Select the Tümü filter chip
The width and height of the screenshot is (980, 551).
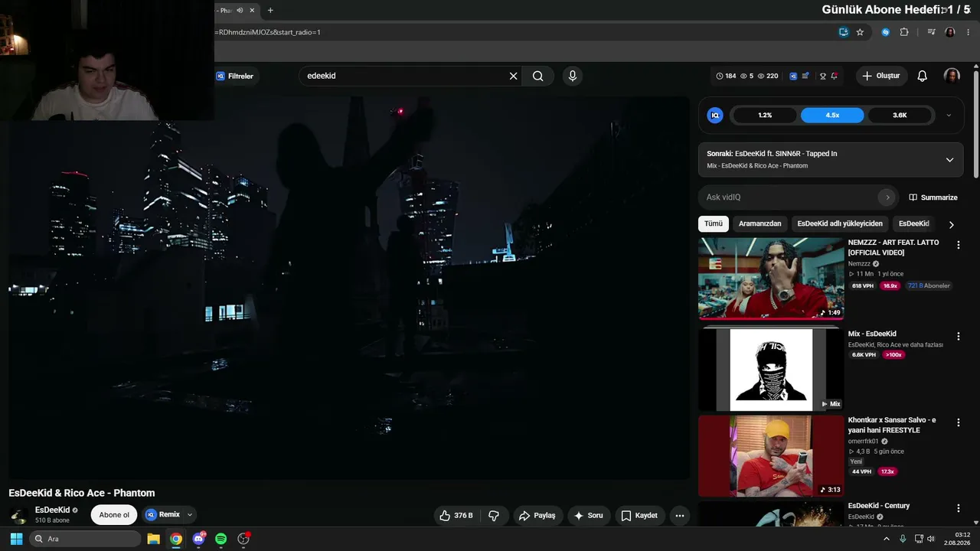pyautogui.click(x=714, y=223)
